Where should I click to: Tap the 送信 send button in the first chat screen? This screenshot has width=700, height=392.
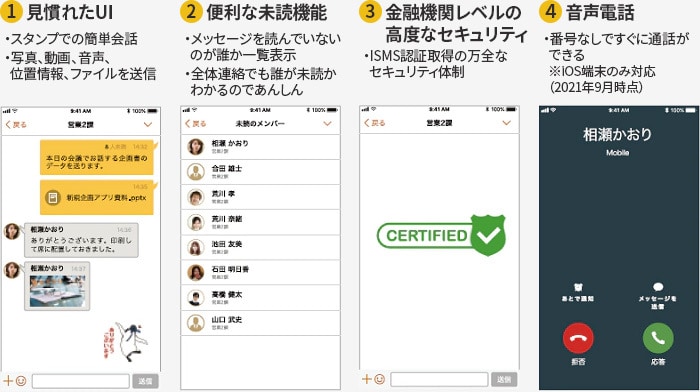[145, 381]
